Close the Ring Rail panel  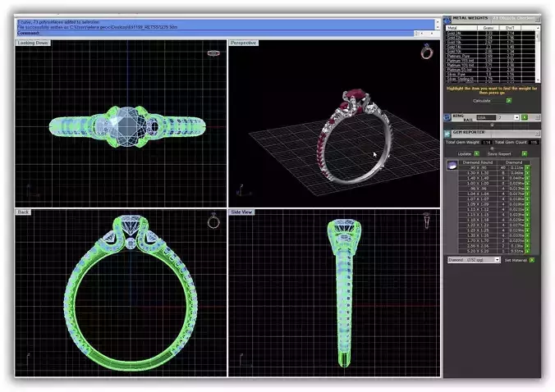[x=538, y=117]
